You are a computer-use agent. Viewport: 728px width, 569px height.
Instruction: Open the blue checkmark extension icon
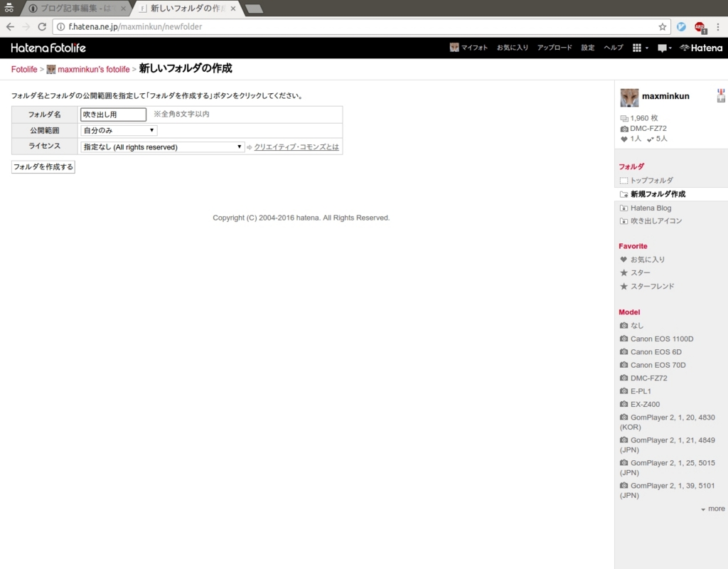tap(681, 27)
